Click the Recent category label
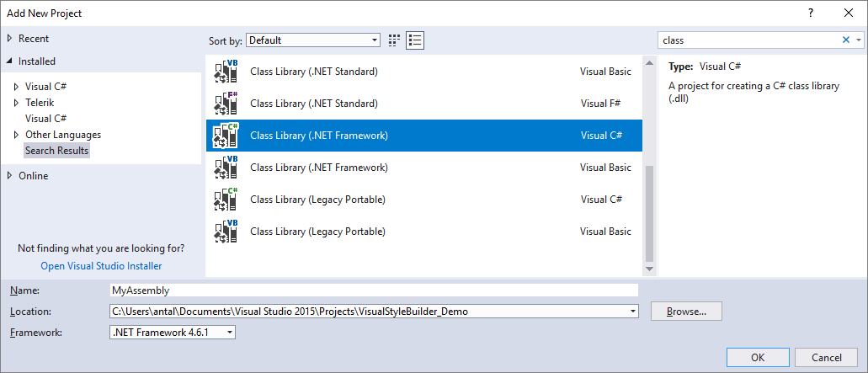This screenshot has width=868, height=373. pos(33,38)
